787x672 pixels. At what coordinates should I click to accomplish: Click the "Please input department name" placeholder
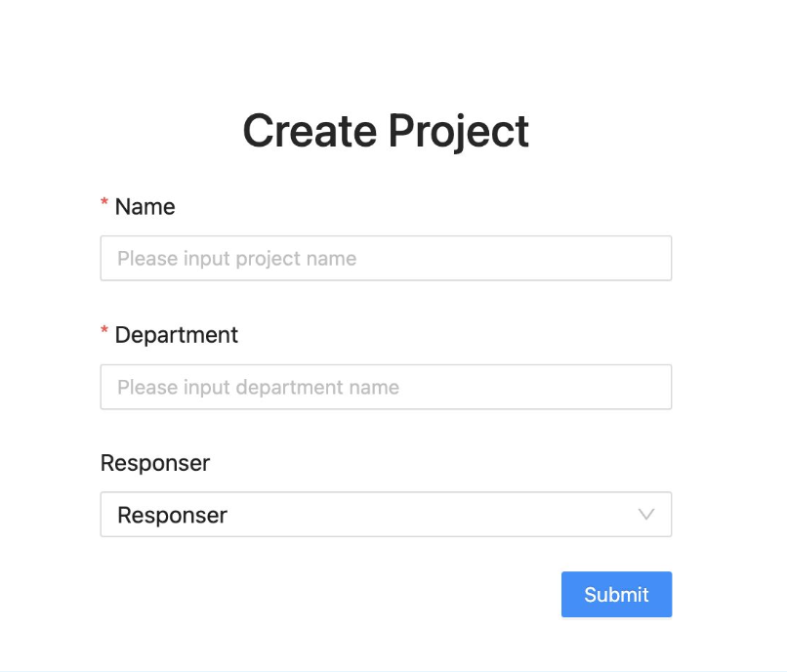tap(258, 387)
